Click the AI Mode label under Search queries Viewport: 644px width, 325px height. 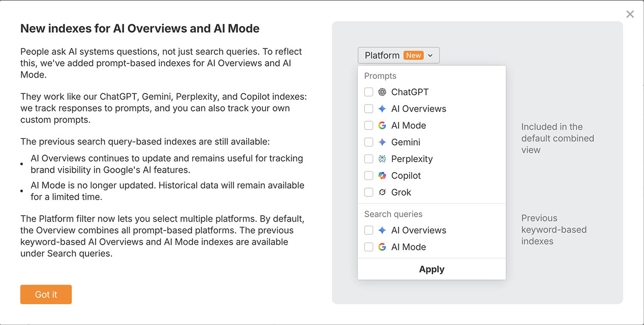(x=409, y=247)
